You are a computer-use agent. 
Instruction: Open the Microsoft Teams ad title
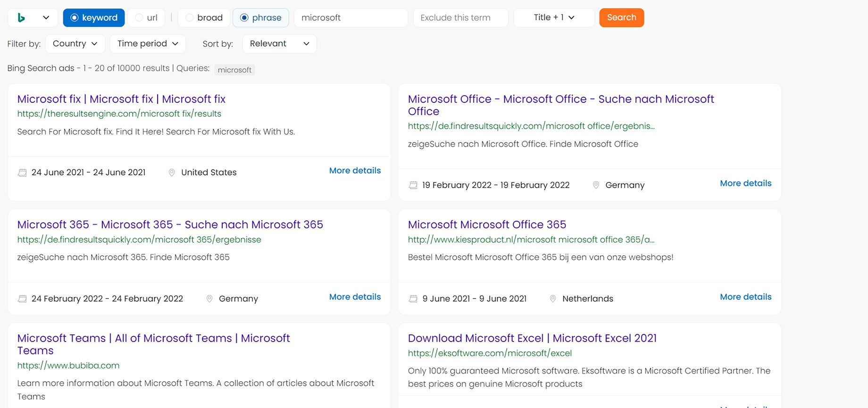pyautogui.click(x=153, y=344)
